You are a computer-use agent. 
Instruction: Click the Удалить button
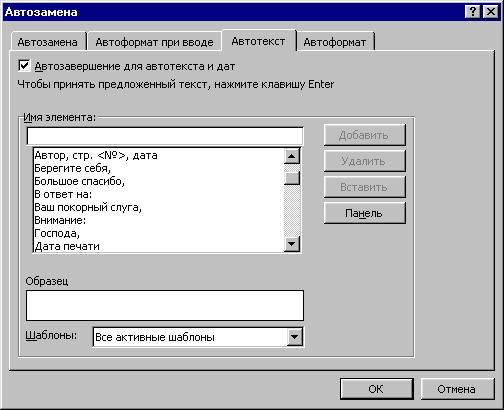tap(364, 161)
